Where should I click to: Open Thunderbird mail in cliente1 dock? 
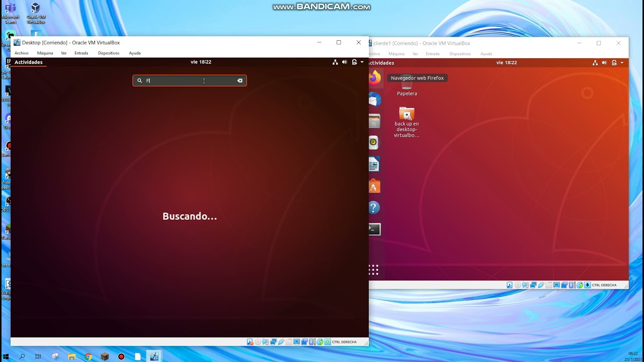tap(374, 100)
